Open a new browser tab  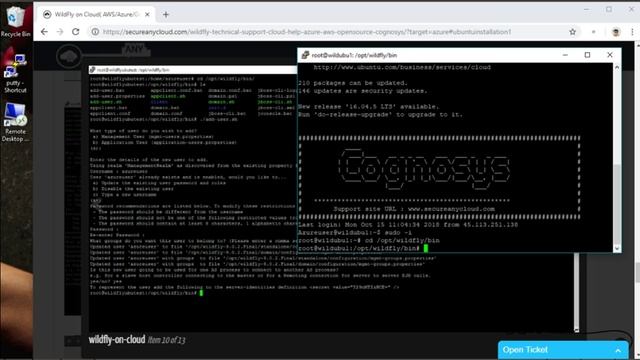[166, 15]
